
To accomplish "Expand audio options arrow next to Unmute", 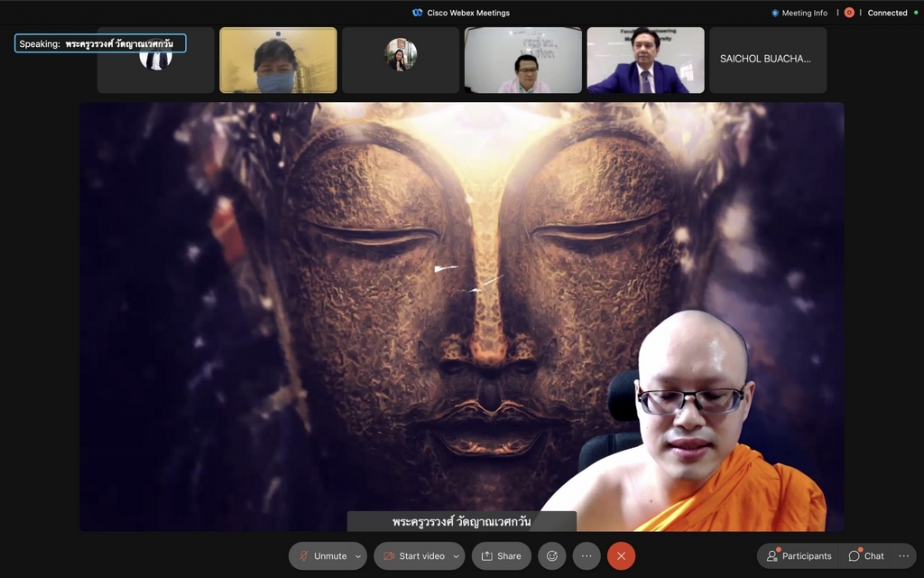I will (358, 556).
